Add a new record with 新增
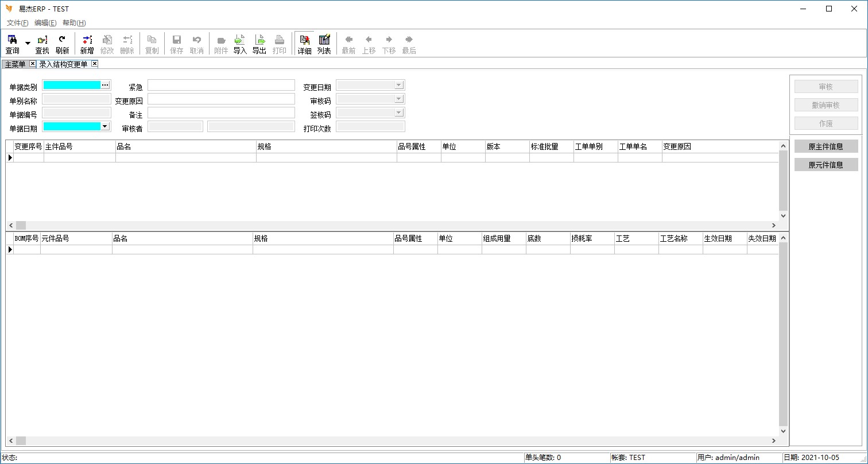The image size is (868, 464). 87,44
